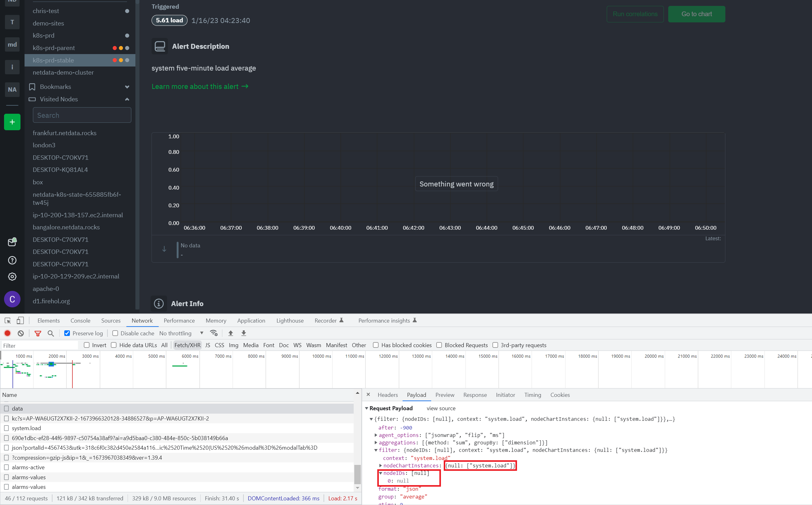Clear the network requests list

21,333
